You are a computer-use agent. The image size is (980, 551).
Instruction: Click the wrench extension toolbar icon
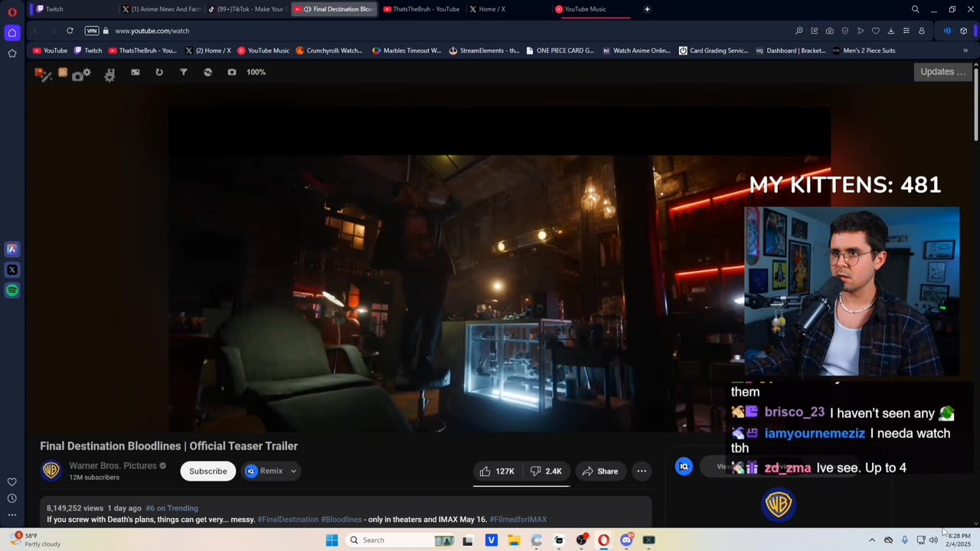coord(109,74)
